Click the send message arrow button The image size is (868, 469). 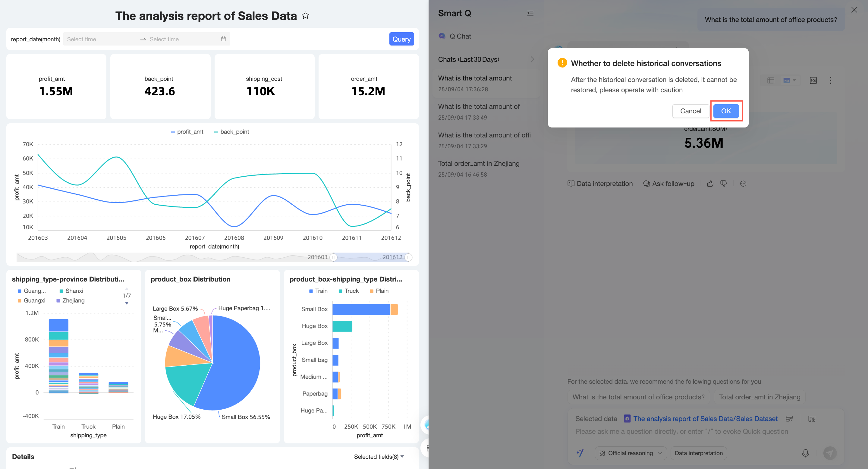click(x=830, y=453)
